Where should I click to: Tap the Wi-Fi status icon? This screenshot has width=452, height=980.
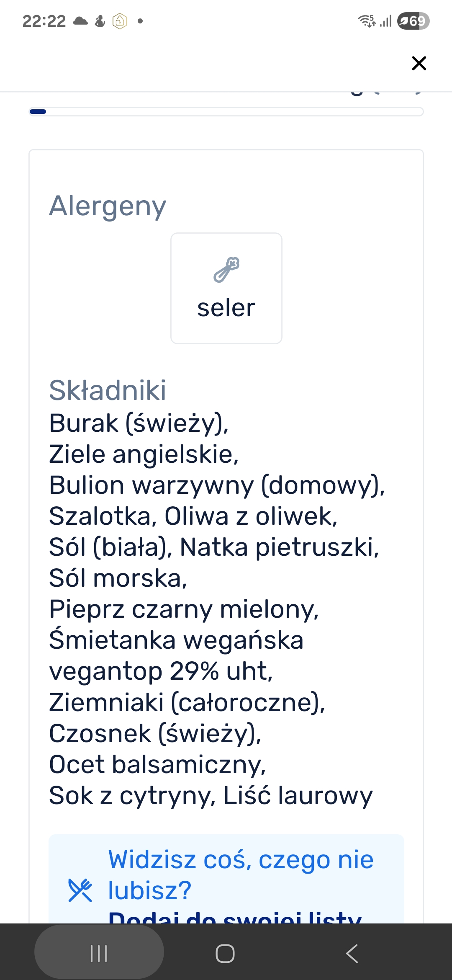coord(367,21)
